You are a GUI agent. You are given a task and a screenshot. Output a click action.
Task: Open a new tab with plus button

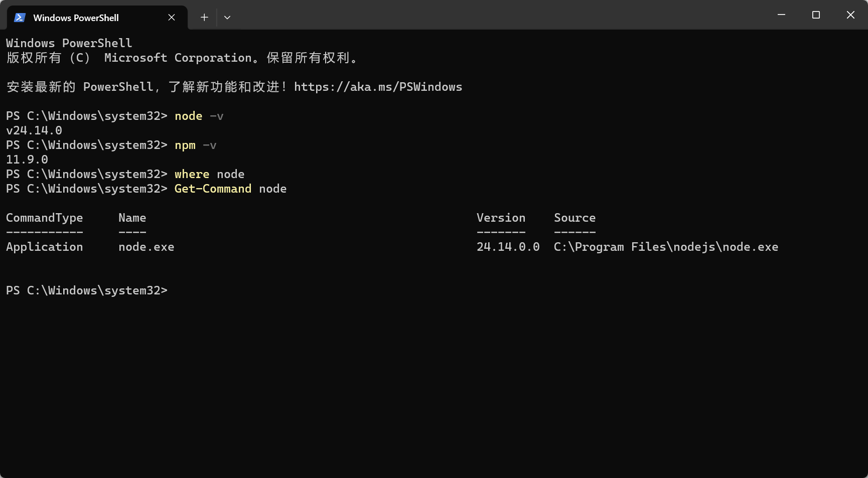pos(204,18)
